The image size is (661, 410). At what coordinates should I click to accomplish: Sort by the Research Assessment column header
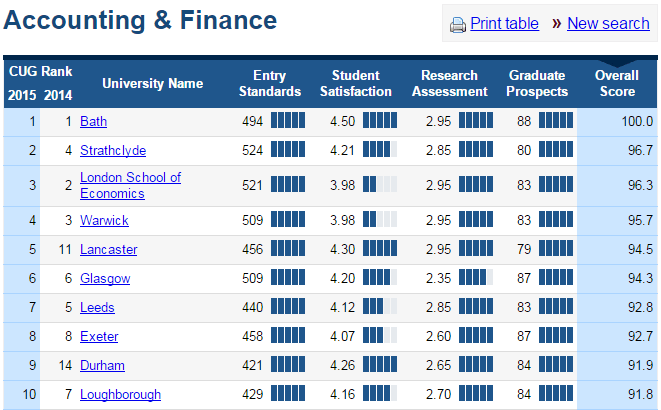449,83
